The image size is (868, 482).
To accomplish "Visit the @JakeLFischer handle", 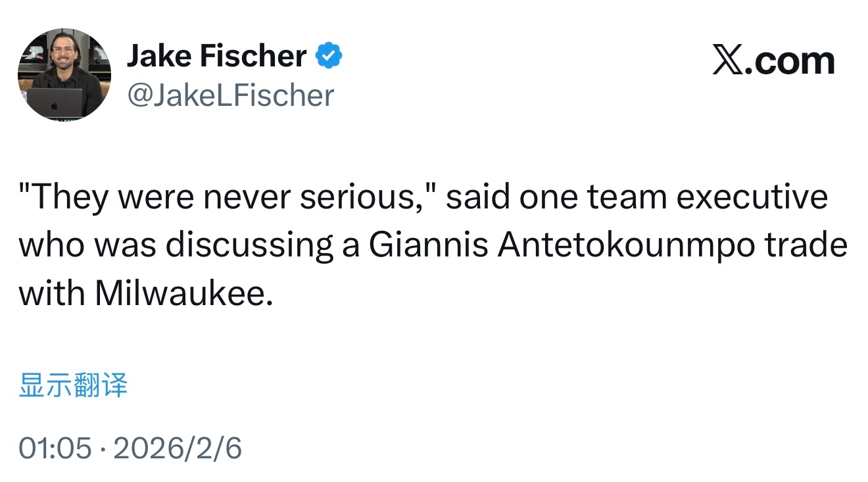I will click(x=230, y=95).
